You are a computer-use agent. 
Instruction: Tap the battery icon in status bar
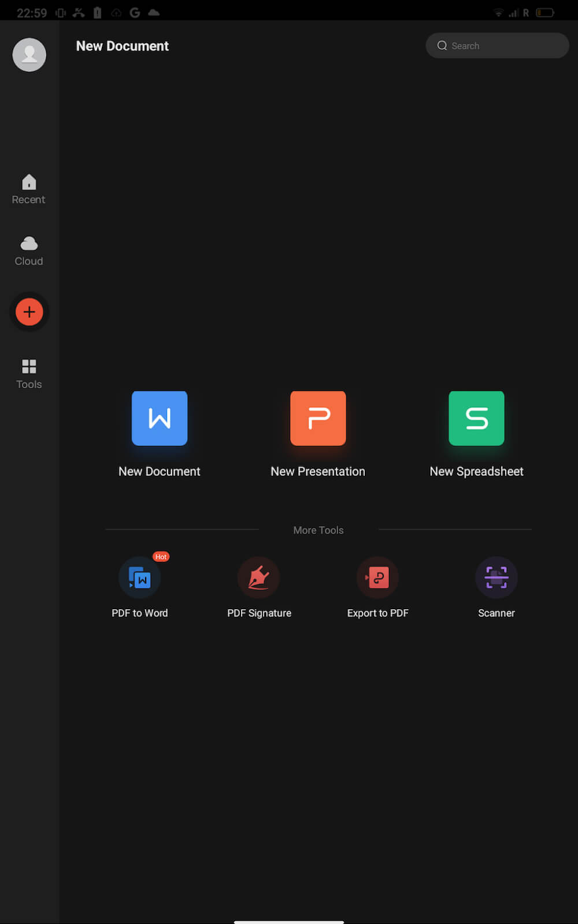coord(544,13)
